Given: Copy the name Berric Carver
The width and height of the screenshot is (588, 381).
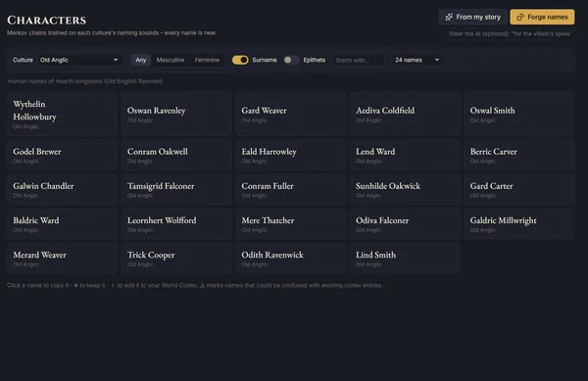Looking at the screenshot, I should (494, 152).
